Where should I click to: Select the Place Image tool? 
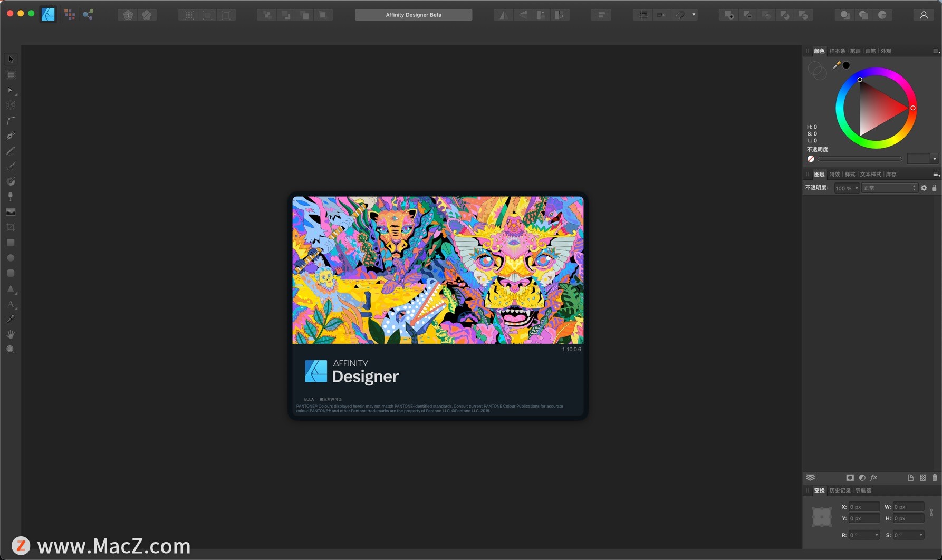tap(11, 212)
